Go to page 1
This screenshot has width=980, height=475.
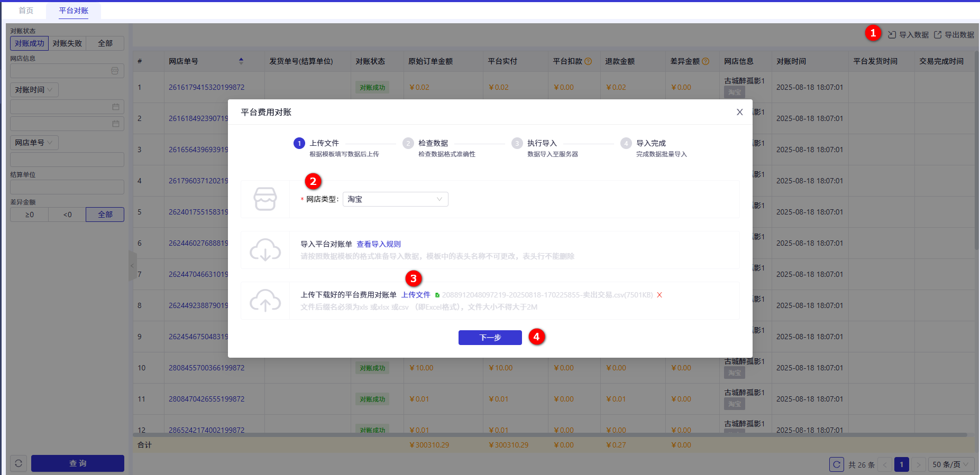click(x=902, y=464)
